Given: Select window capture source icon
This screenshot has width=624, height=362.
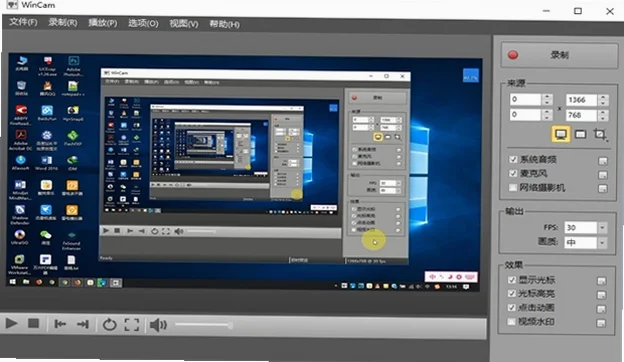Looking at the screenshot, I should (x=580, y=134).
